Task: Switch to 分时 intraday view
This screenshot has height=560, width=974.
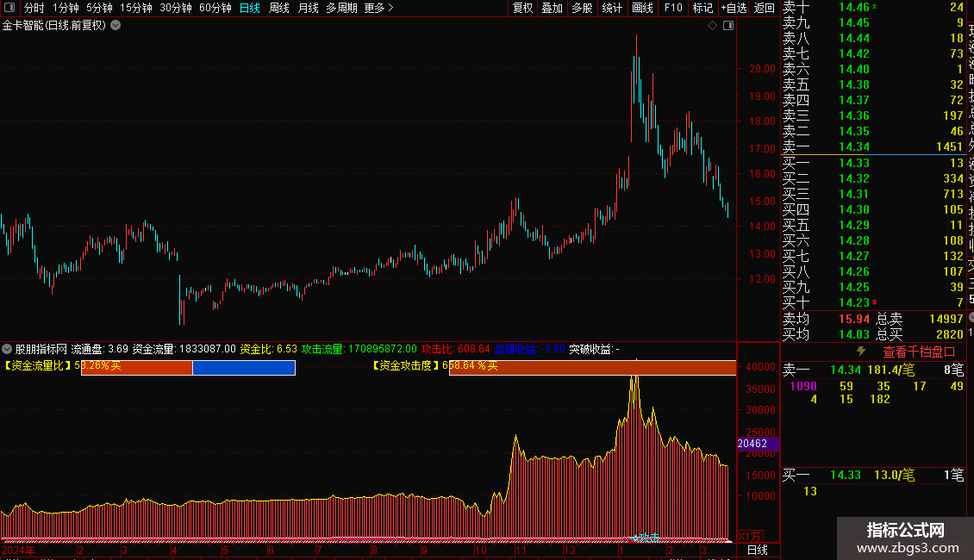Action: click(34, 8)
